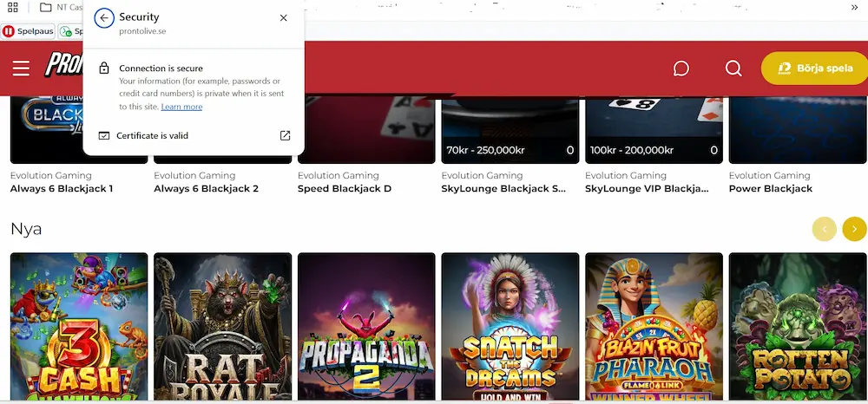
Task: Go to next Nya games carousel arrow
Action: [x=854, y=229]
